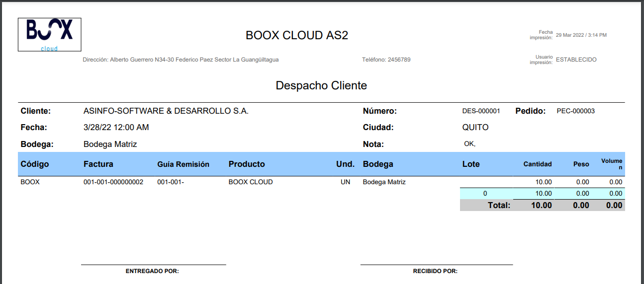
Task: Click the ENTREGADO POR: signature label
Action: pyautogui.click(x=152, y=271)
